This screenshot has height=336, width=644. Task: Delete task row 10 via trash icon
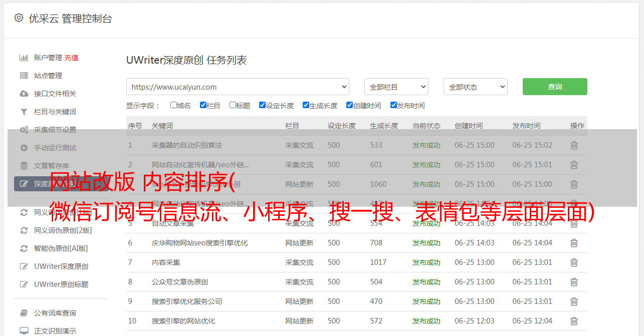click(574, 321)
